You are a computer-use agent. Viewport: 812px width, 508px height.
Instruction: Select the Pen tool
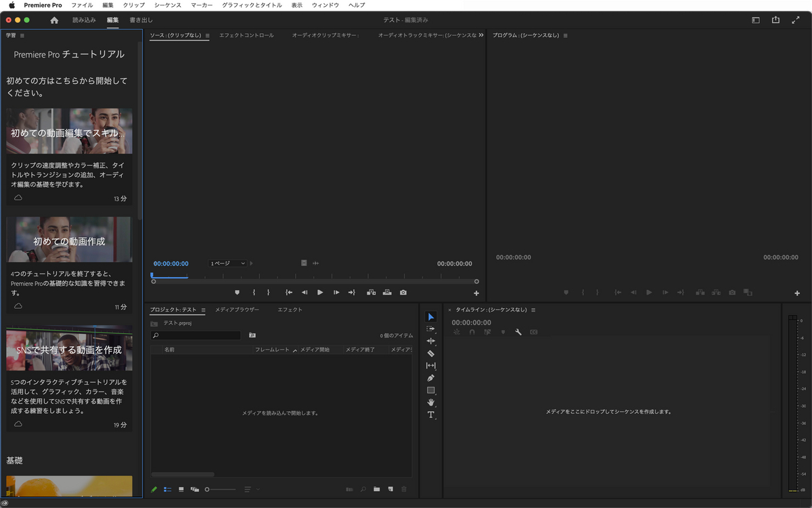point(431,377)
